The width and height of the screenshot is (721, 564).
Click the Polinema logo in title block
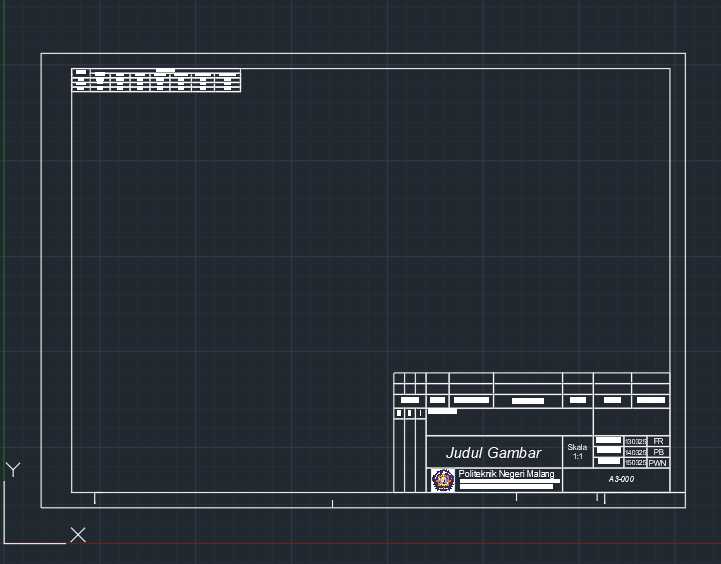tap(443, 480)
